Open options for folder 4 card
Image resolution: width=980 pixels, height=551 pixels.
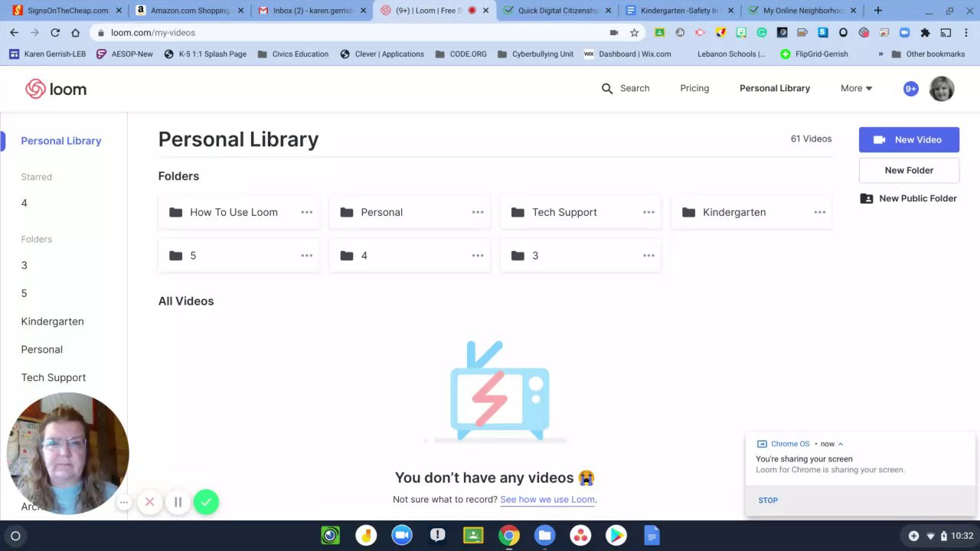click(478, 256)
